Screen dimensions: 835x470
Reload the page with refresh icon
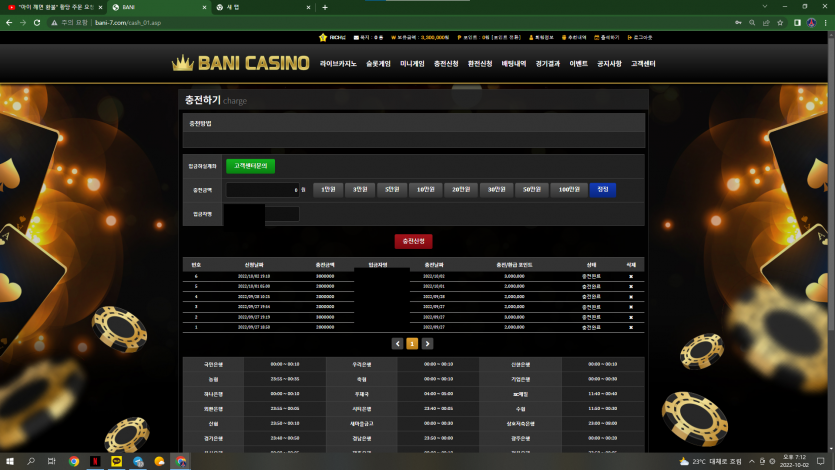click(37, 23)
